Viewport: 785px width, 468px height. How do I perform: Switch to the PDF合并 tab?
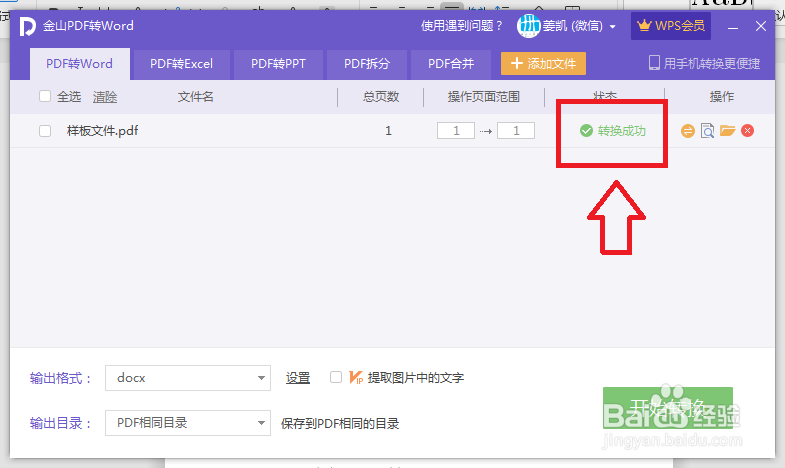coord(451,64)
